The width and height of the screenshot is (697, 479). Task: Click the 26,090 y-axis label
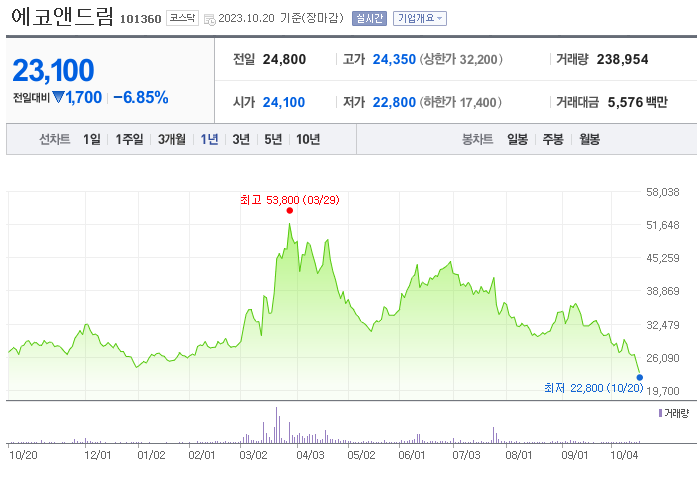pyautogui.click(x=663, y=358)
